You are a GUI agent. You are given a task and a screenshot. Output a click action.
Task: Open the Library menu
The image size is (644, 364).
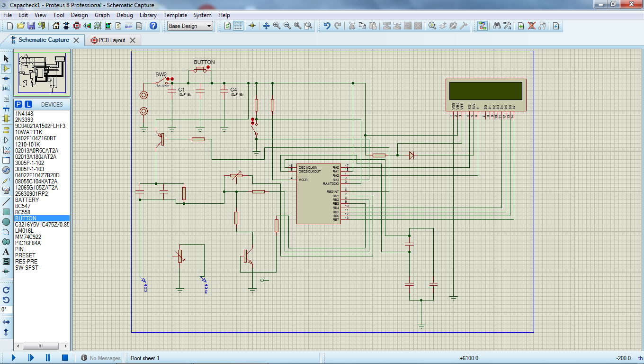coord(148,15)
